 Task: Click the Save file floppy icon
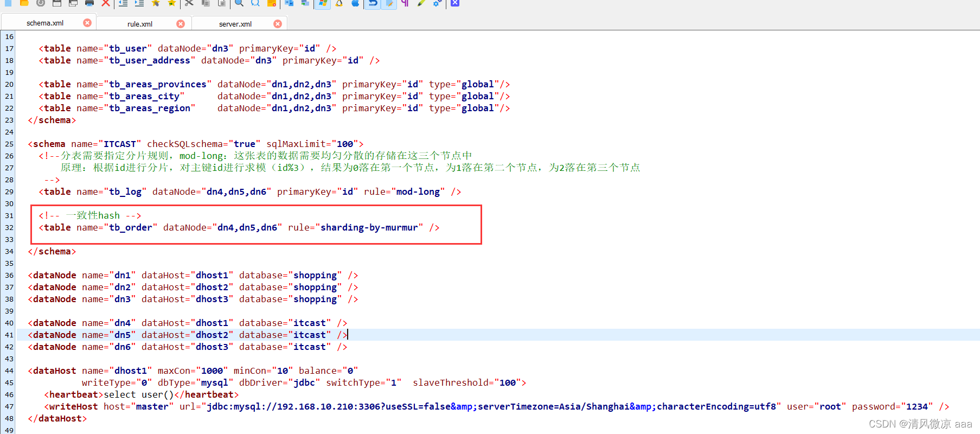click(57, 3)
